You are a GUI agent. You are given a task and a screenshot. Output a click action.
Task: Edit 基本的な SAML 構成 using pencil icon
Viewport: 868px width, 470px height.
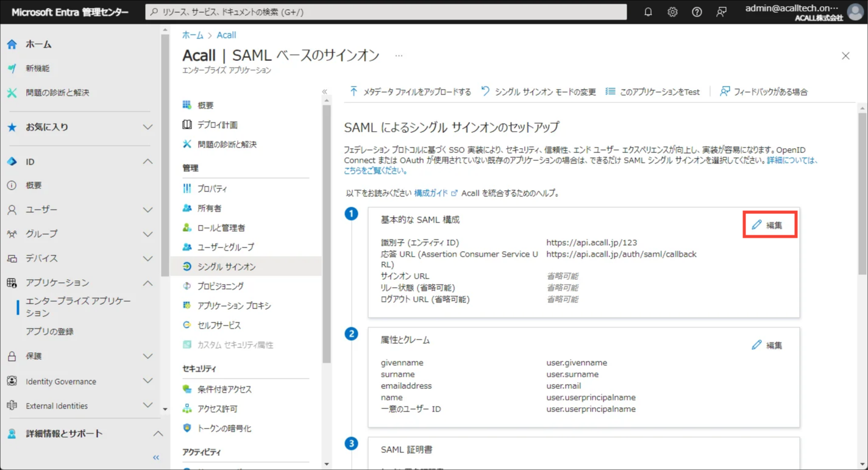pos(770,224)
